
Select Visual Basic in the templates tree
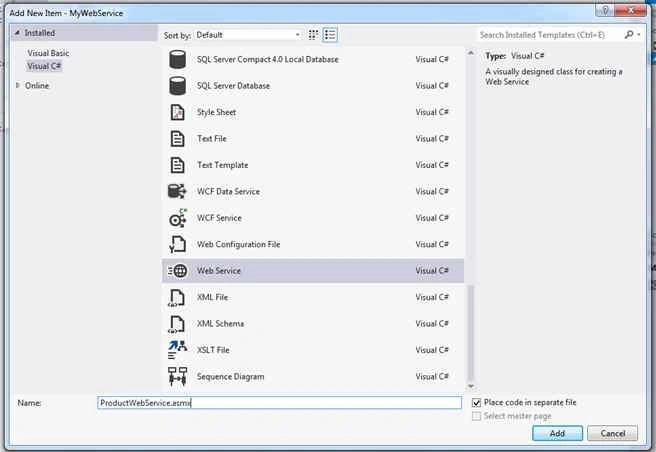point(48,53)
